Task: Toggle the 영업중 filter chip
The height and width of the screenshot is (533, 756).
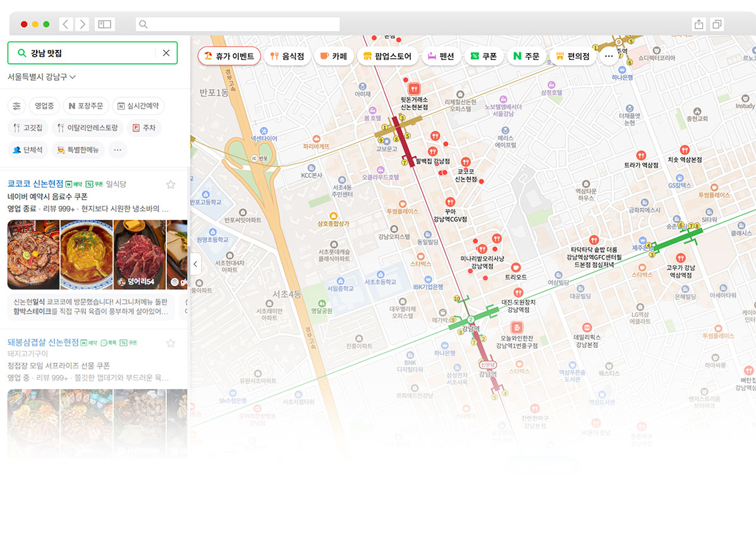Action: coord(44,106)
